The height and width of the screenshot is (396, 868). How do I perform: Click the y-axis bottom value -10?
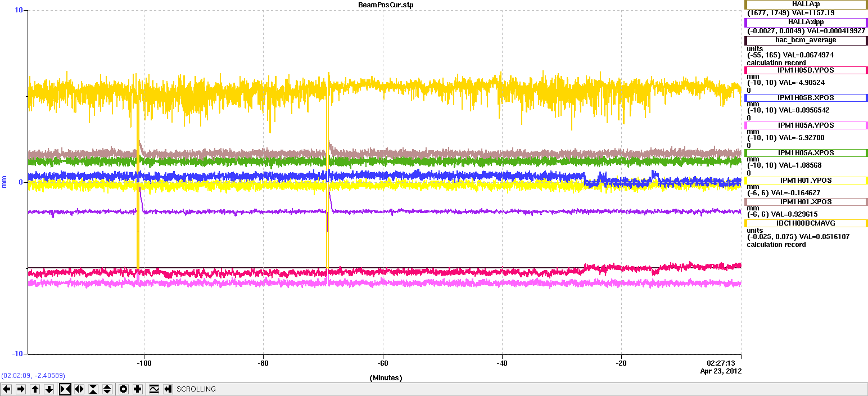tap(17, 354)
